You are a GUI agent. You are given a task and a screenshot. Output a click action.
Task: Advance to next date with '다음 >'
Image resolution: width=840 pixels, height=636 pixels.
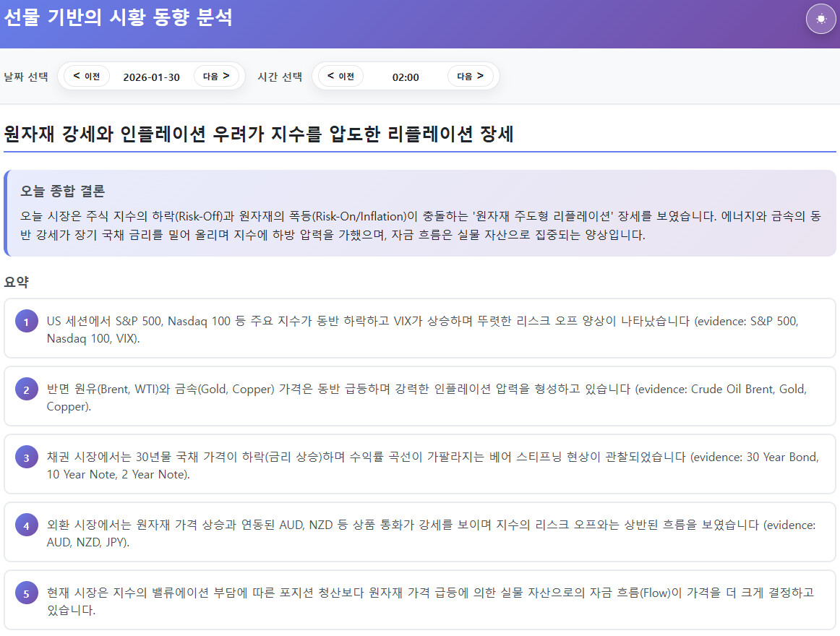coord(216,76)
